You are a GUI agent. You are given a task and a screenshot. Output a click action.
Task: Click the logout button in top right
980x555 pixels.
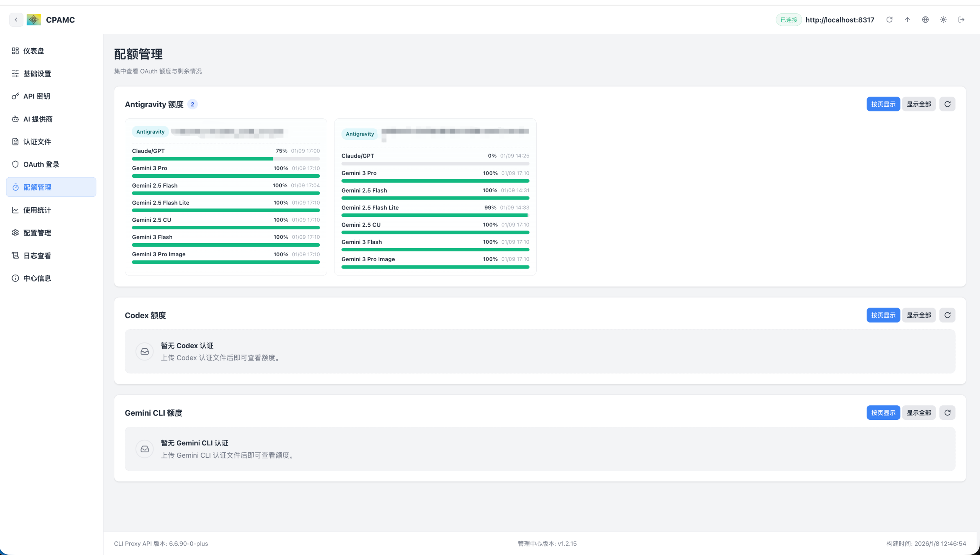click(962, 20)
